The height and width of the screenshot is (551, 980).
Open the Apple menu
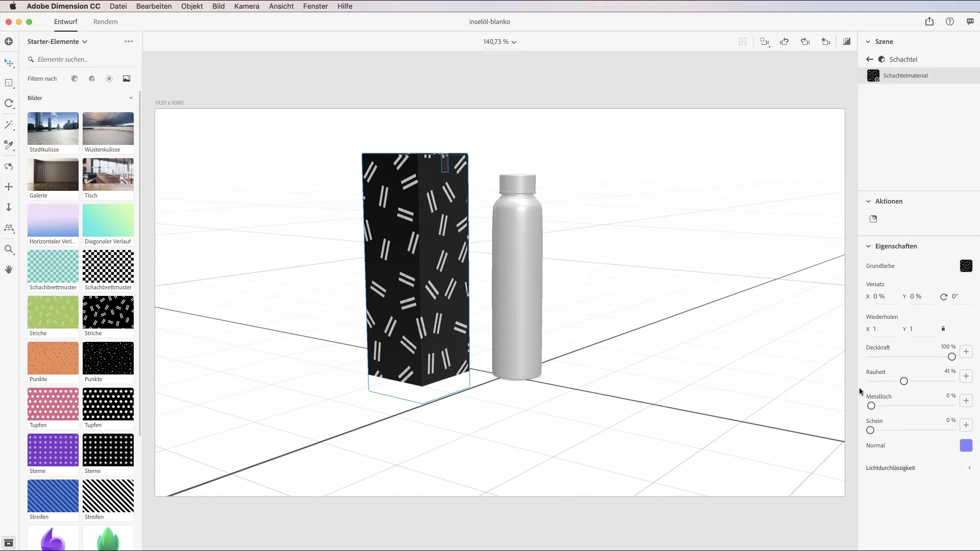pos(13,6)
